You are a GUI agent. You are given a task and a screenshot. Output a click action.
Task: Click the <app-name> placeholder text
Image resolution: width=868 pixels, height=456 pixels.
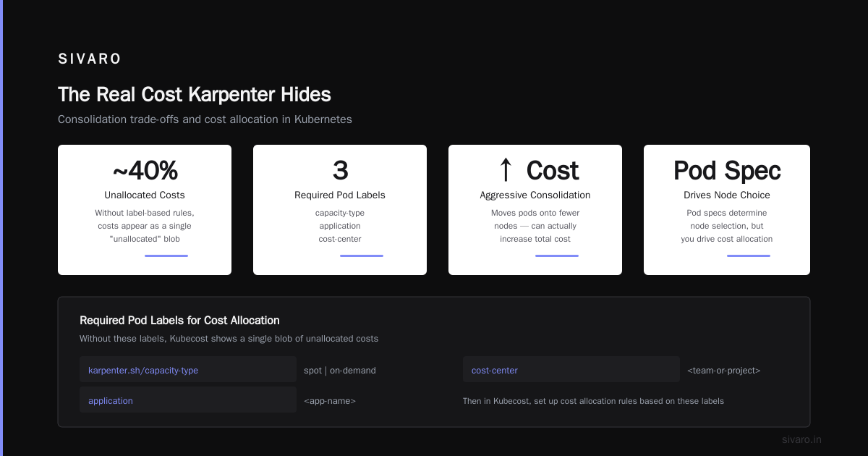(x=330, y=401)
